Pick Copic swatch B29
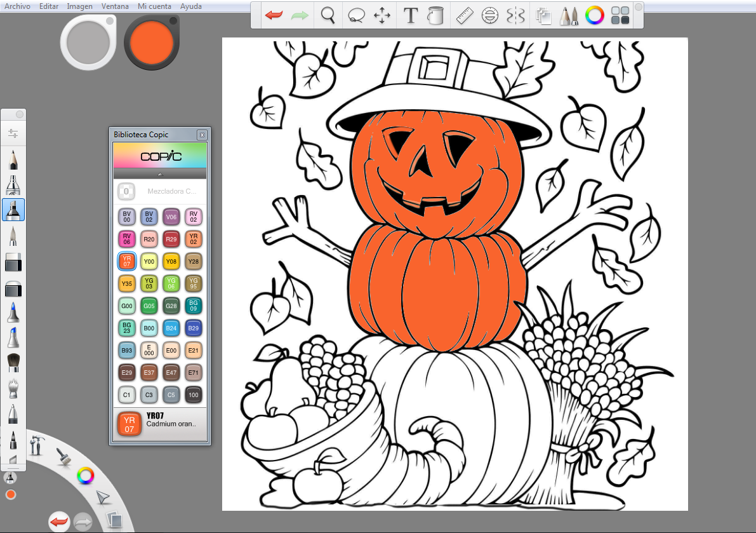Screen dimensions: 756x533 pyautogui.click(x=194, y=328)
